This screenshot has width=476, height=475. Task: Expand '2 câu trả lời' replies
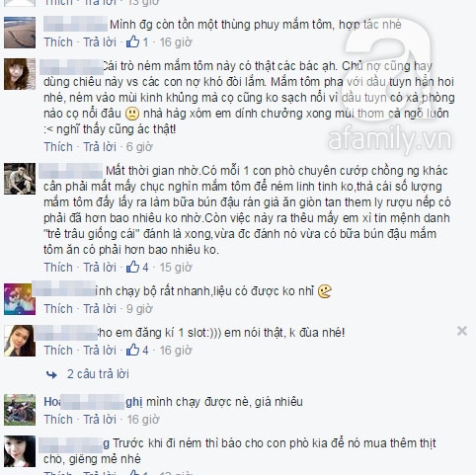click(x=98, y=374)
